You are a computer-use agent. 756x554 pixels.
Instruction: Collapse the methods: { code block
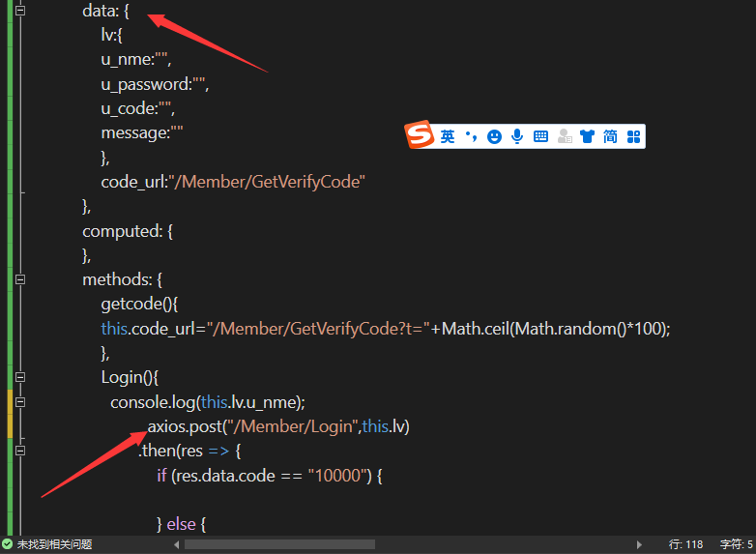(x=20, y=279)
